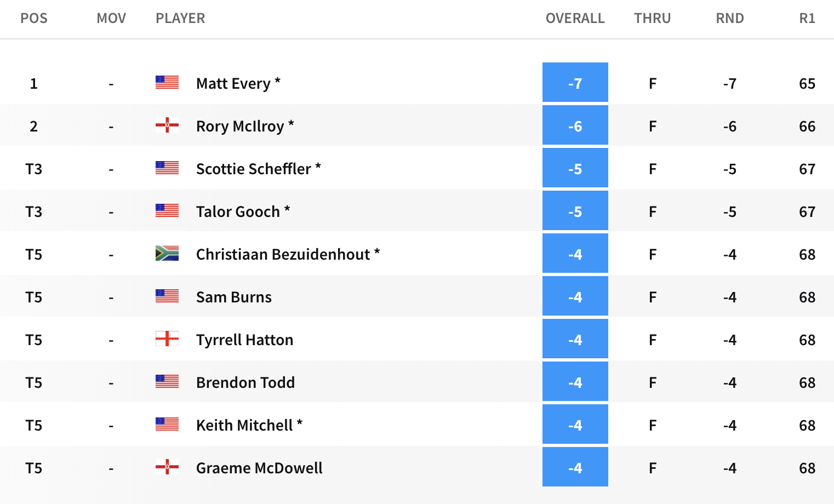Click the South African flag beside Christiaan Bezuidenhout
Screen dimensions: 834x504
pyautogui.click(x=167, y=253)
